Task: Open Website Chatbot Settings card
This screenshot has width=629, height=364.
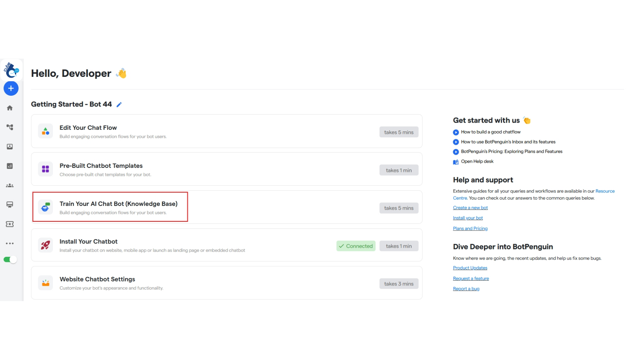Action: tap(227, 283)
